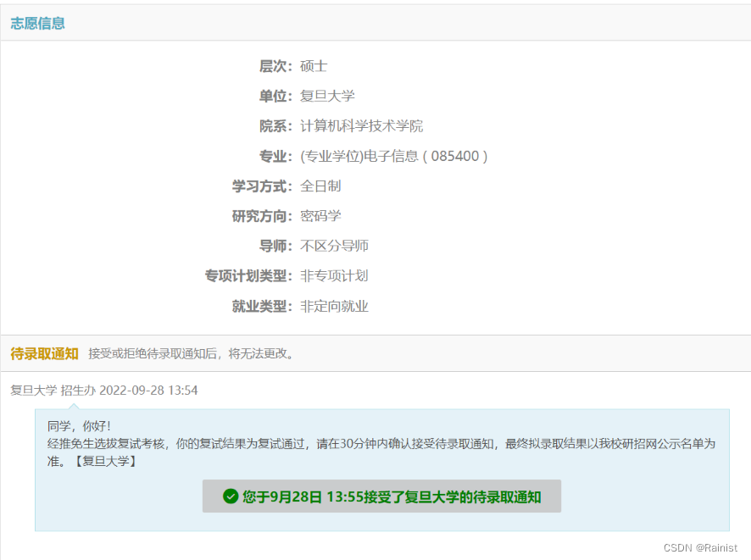Click the 专项计划类型 field label
The width and height of the screenshot is (751, 560).
248,275
